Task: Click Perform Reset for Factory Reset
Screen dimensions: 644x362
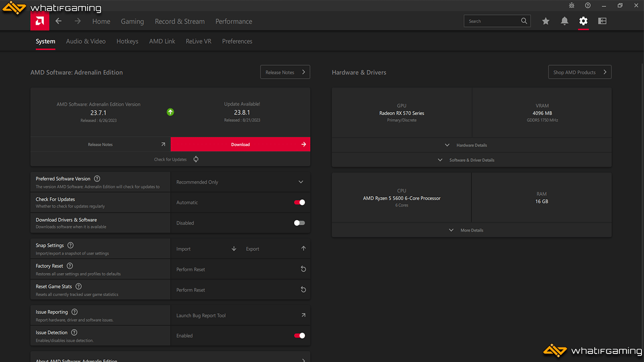Action: (191, 269)
